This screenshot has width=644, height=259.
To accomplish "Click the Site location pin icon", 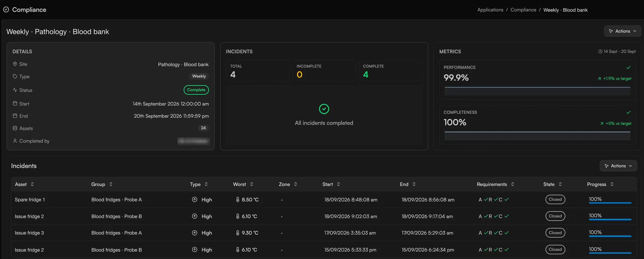I will [15, 64].
